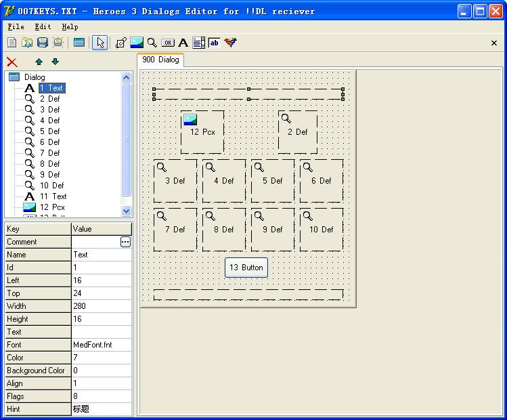This screenshot has height=420, width=507.
Task: Select the '2 Def' element on canvas
Action: [298, 132]
